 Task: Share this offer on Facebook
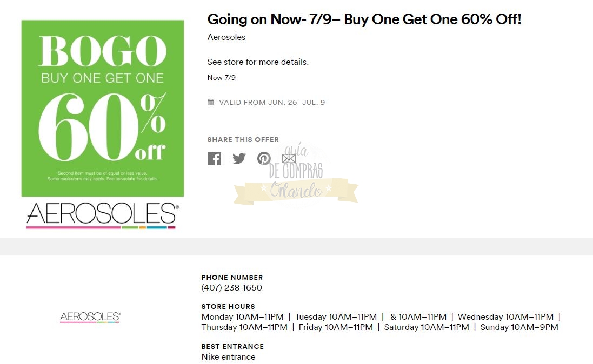tap(214, 158)
